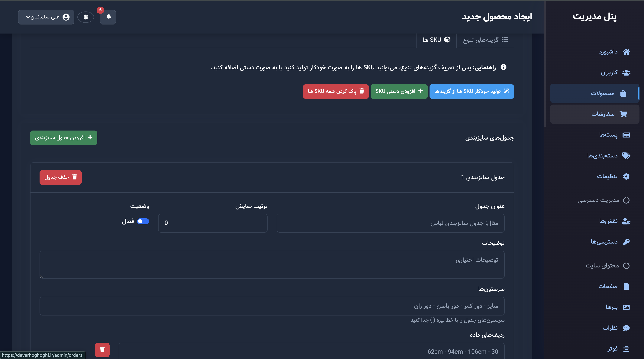Click افزودن جدول سایزبندی button
Viewport: 644px width, 359px height.
click(x=63, y=138)
